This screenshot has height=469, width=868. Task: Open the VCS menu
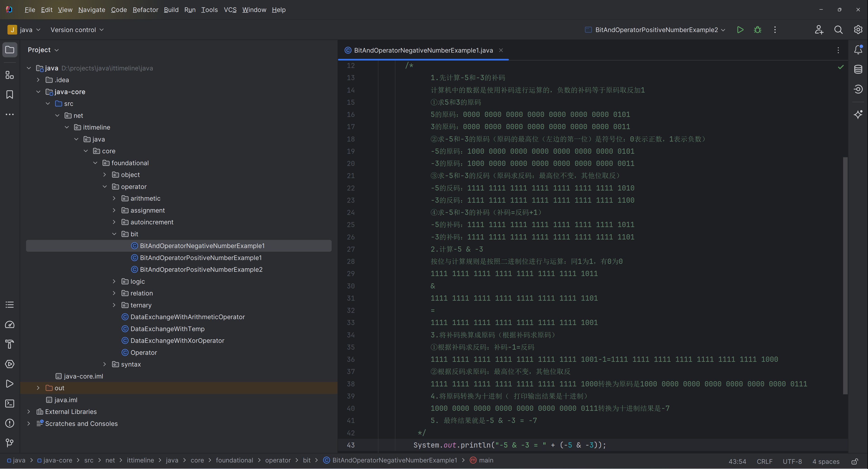point(230,10)
